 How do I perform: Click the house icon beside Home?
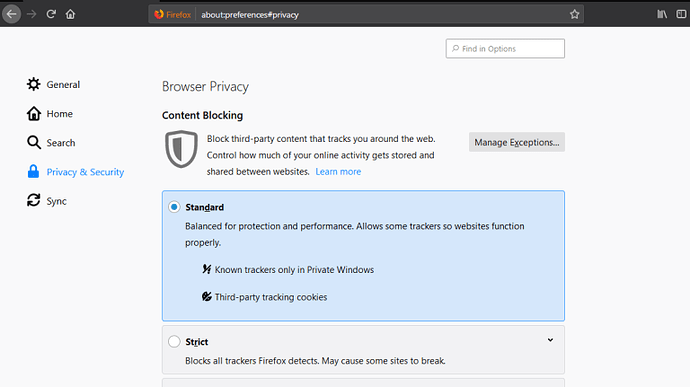33,114
